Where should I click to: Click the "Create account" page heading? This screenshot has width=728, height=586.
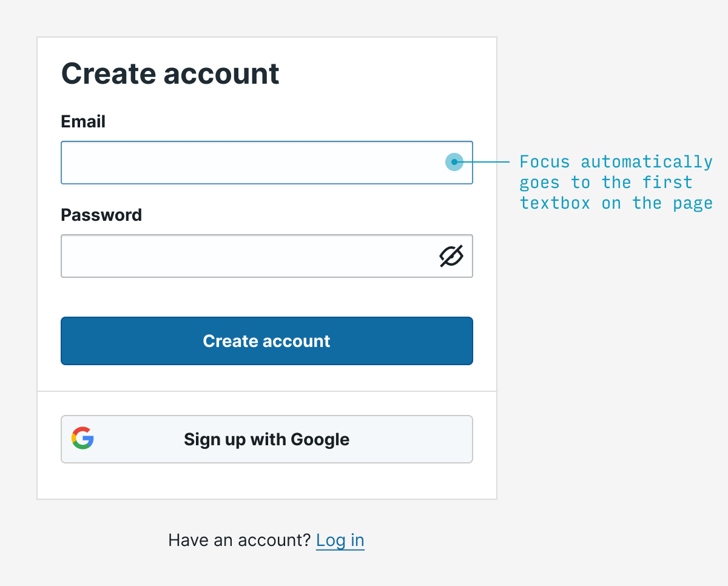[170, 74]
